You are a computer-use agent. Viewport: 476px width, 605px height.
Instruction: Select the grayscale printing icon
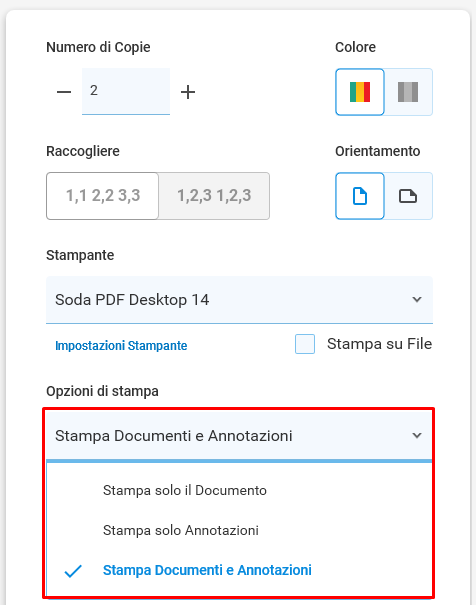408,92
